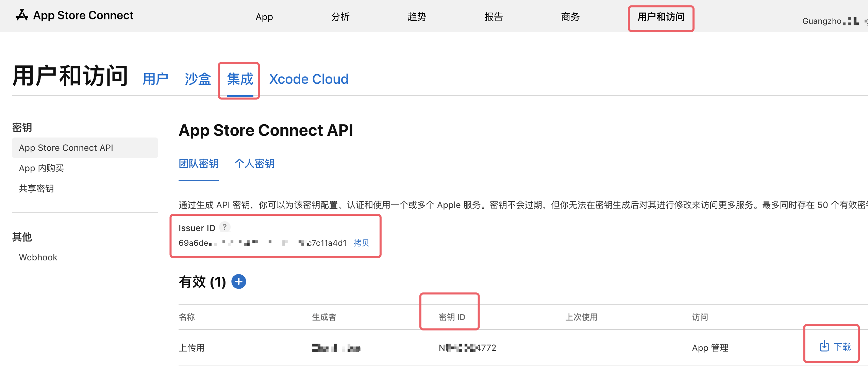Click the 下载 download icon for the key

coord(824,346)
